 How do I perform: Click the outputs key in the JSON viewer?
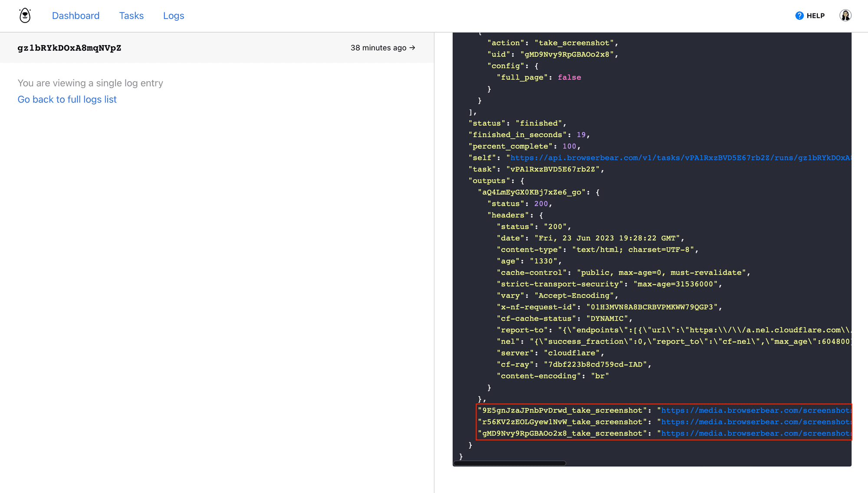[x=488, y=181]
